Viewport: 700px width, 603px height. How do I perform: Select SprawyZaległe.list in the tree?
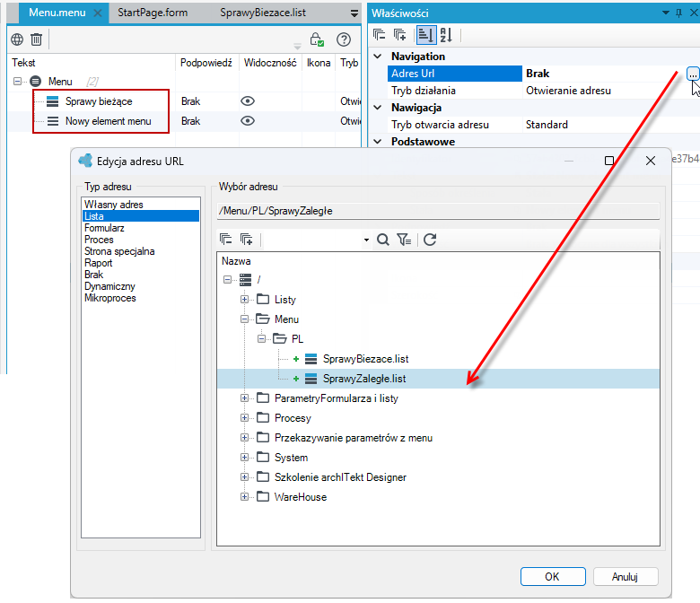364,379
